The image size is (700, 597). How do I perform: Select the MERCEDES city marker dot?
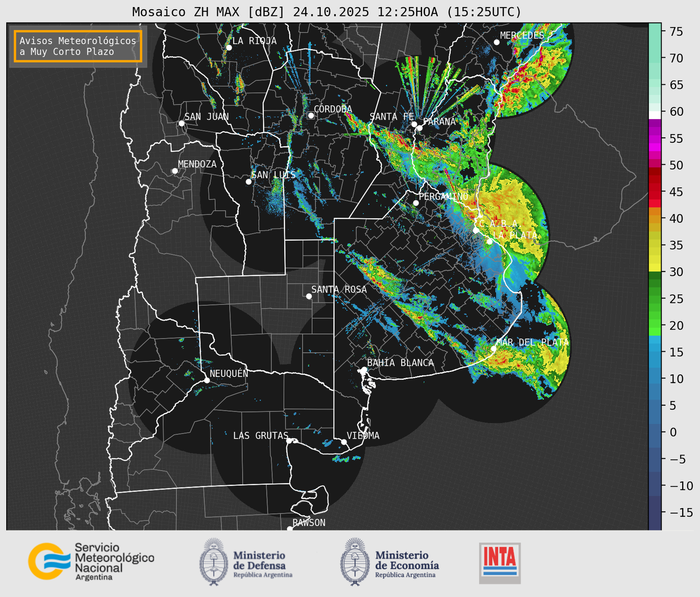coord(496,42)
